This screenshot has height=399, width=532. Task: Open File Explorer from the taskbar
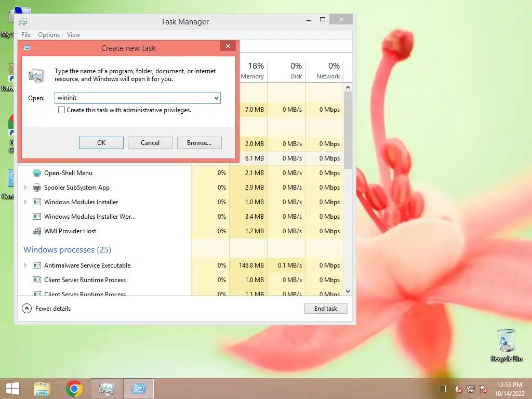pos(42,389)
